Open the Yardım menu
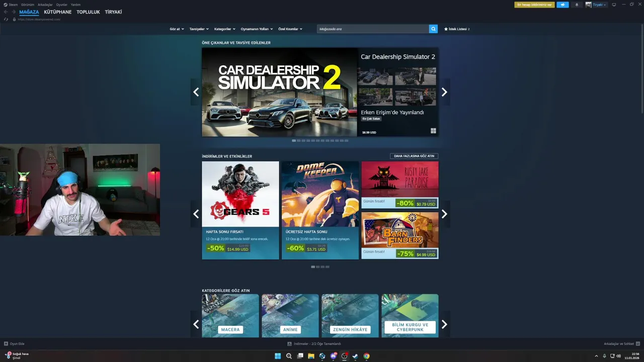644x362 pixels. (75, 5)
